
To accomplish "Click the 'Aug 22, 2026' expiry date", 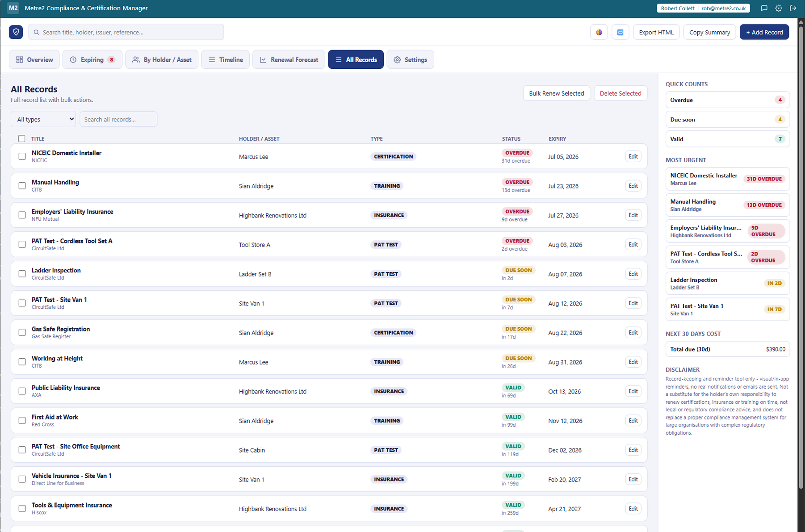I will (x=565, y=333).
